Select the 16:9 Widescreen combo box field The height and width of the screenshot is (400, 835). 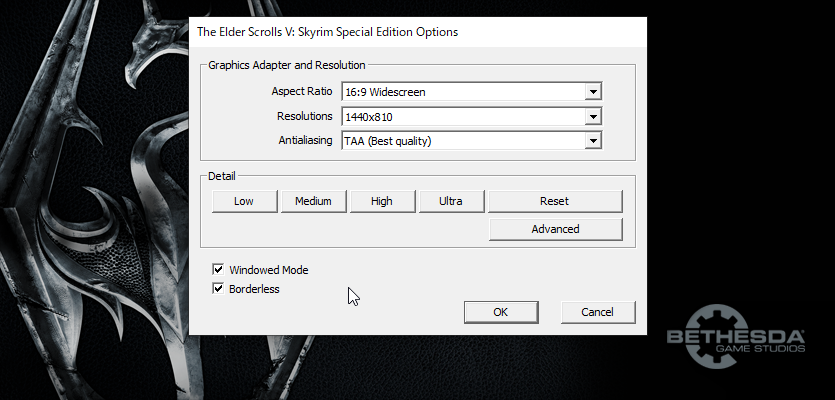pos(472,92)
